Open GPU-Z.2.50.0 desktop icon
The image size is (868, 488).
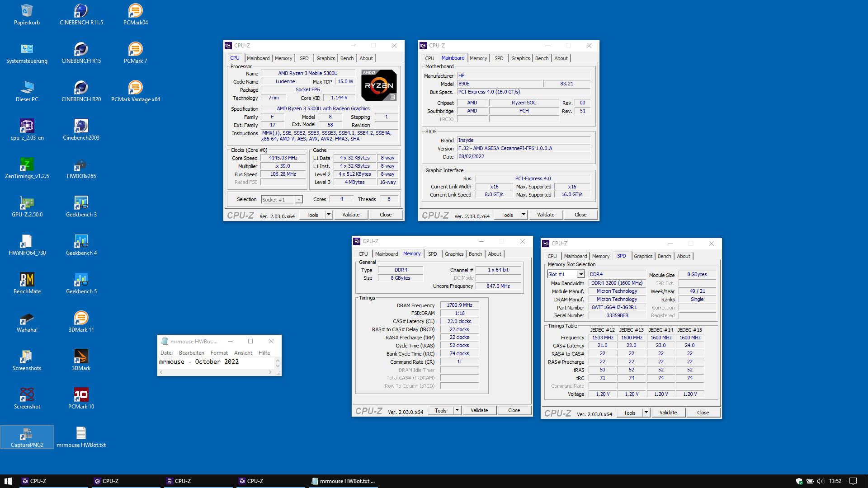(x=27, y=206)
